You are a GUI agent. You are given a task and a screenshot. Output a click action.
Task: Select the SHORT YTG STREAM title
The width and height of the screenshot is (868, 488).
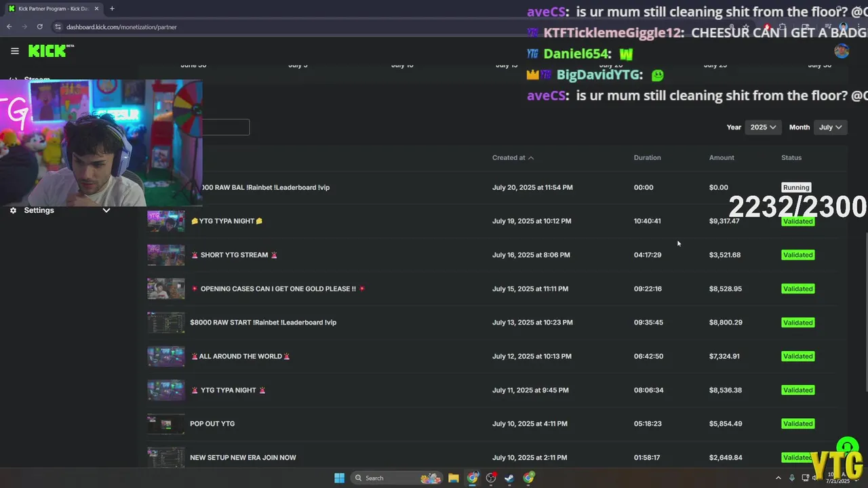pyautogui.click(x=234, y=255)
